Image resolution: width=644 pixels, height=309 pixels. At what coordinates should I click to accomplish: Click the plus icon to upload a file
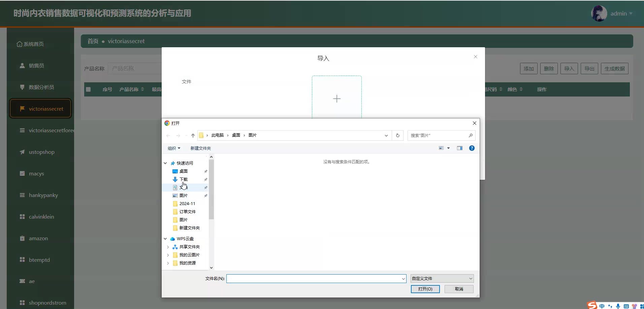[x=337, y=99]
